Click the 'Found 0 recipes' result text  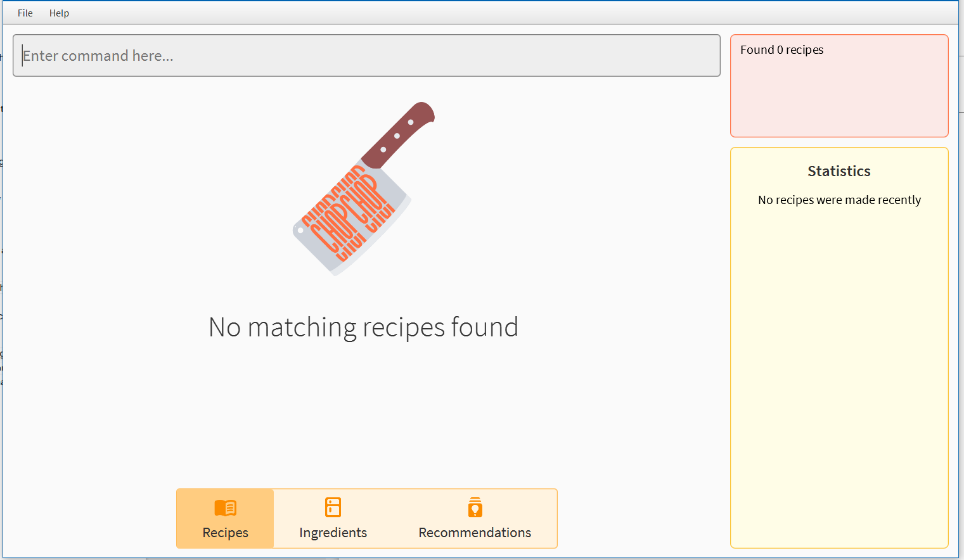click(x=781, y=50)
